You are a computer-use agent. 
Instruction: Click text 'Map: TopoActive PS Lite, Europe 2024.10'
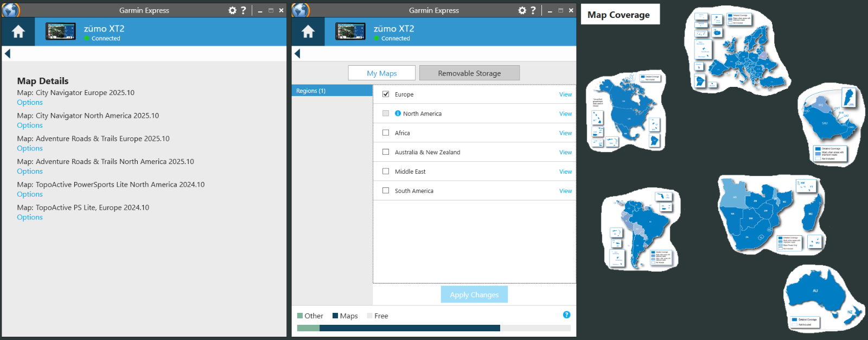tap(83, 207)
